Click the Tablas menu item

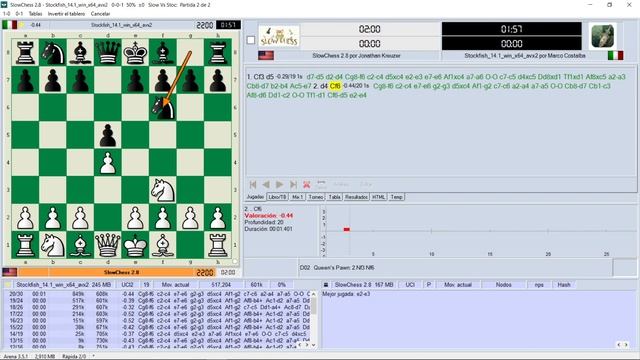coord(35,13)
